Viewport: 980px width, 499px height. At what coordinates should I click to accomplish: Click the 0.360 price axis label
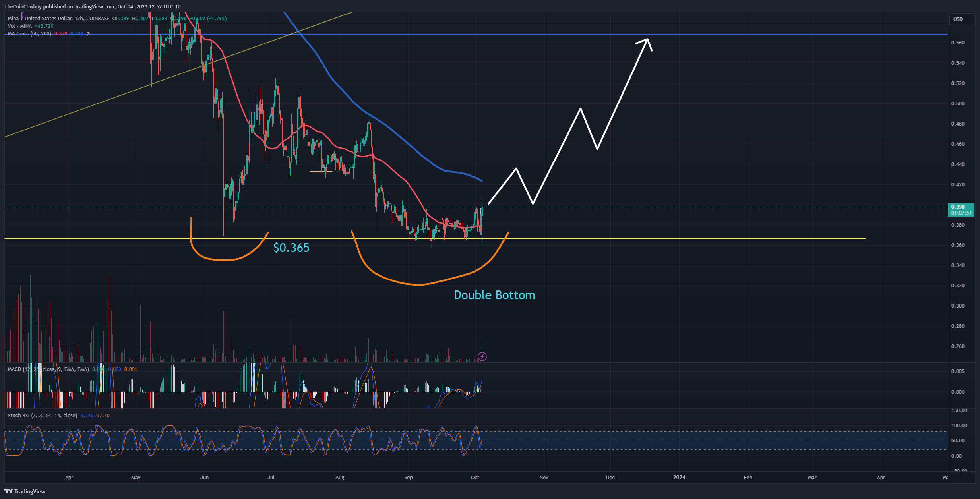(x=958, y=245)
